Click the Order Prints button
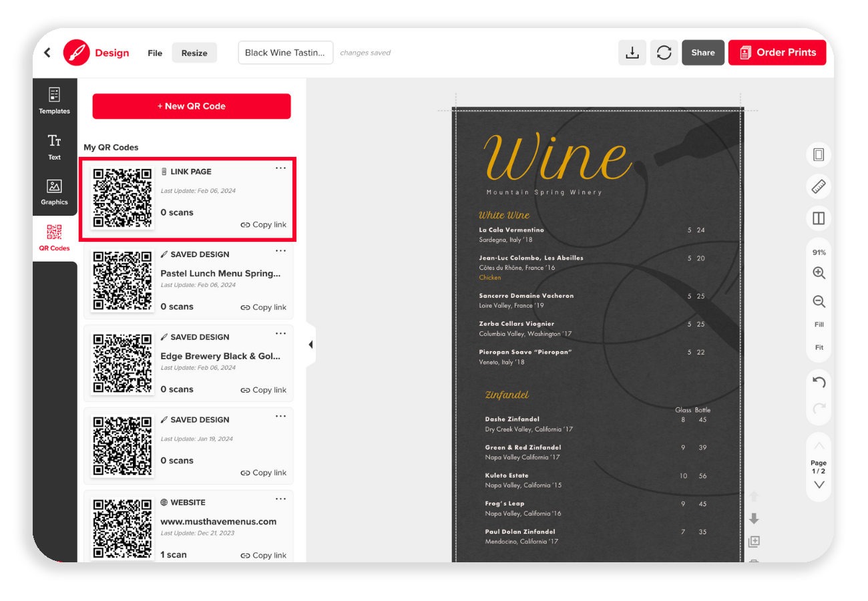This screenshot has height=601, width=868. (777, 53)
